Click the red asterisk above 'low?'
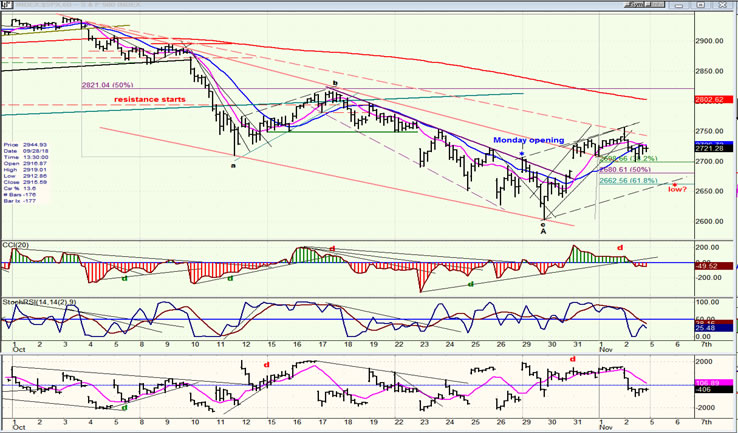Image resolution: width=738 pixels, height=433 pixels. 675,185
